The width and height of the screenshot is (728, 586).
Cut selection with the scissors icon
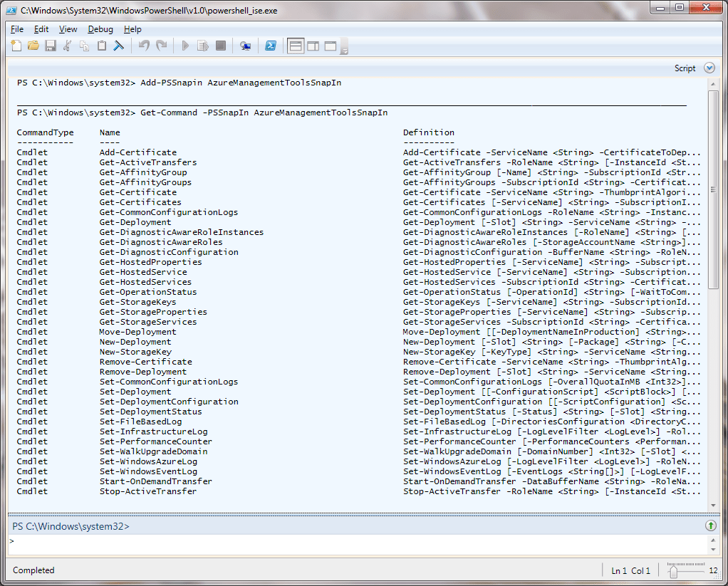(x=68, y=46)
